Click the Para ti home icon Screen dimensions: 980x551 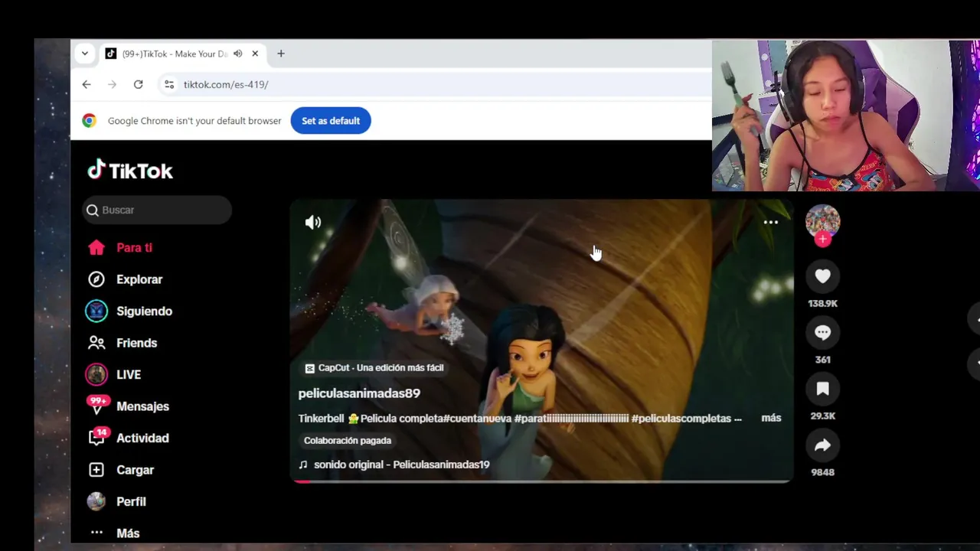pyautogui.click(x=96, y=248)
